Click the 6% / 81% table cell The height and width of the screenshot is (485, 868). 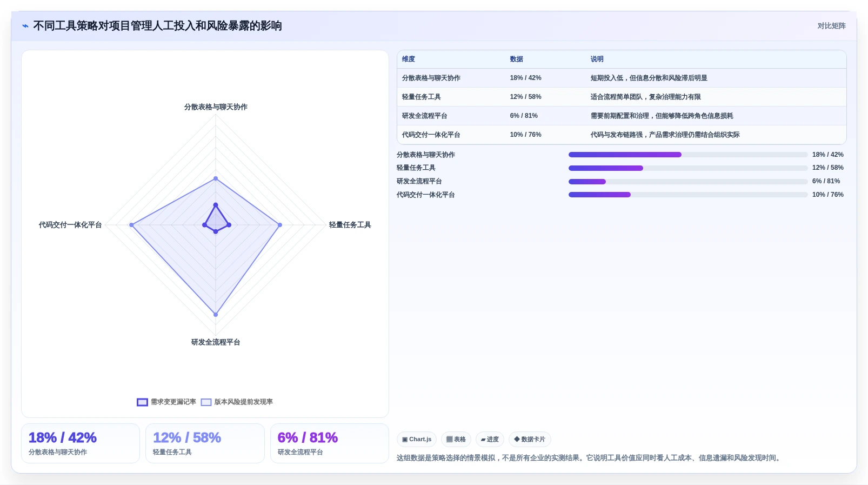click(x=524, y=116)
